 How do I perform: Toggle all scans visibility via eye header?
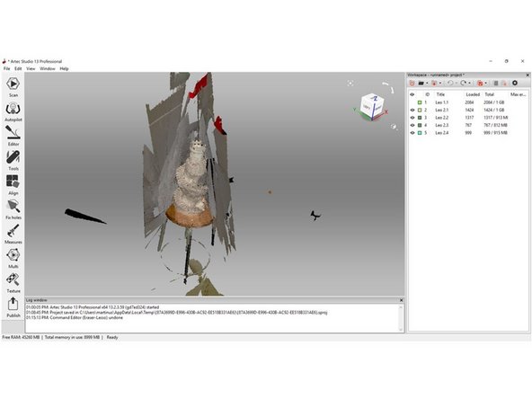(412, 94)
